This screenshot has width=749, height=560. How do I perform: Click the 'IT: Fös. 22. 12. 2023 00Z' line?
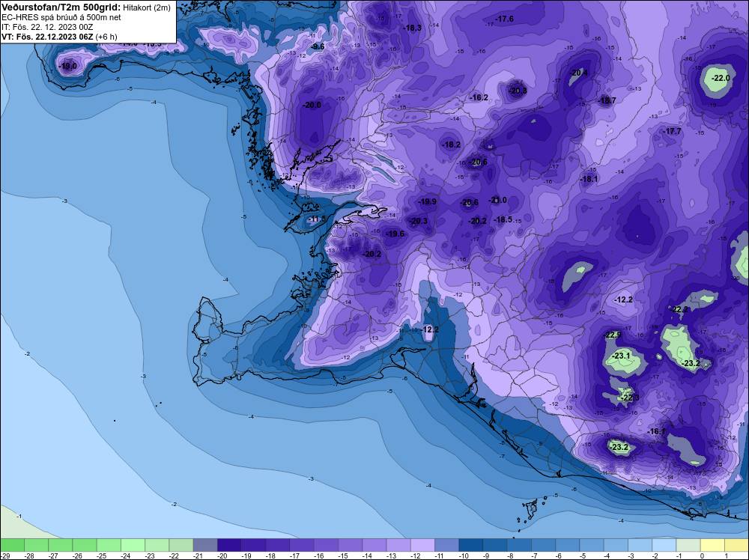point(46,27)
